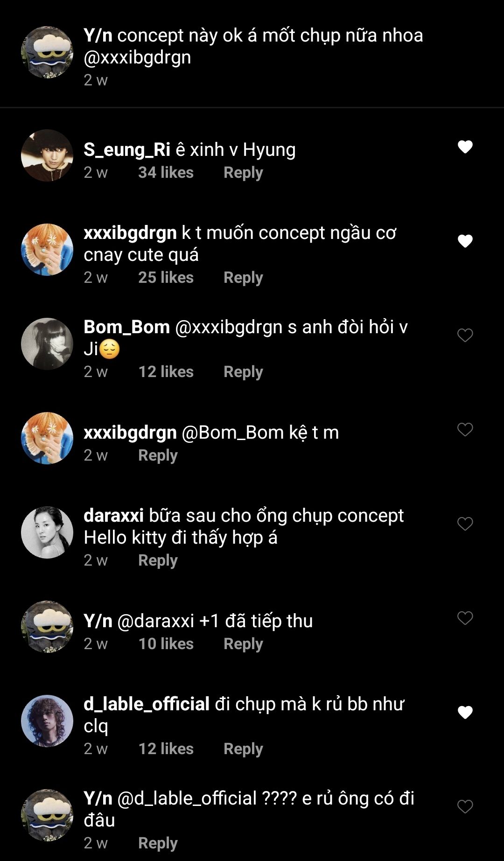Viewport: 504px width, 861px height.
Task: Like xxxibgdrgn's reply to Bom_Bom
Action: click(x=465, y=429)
